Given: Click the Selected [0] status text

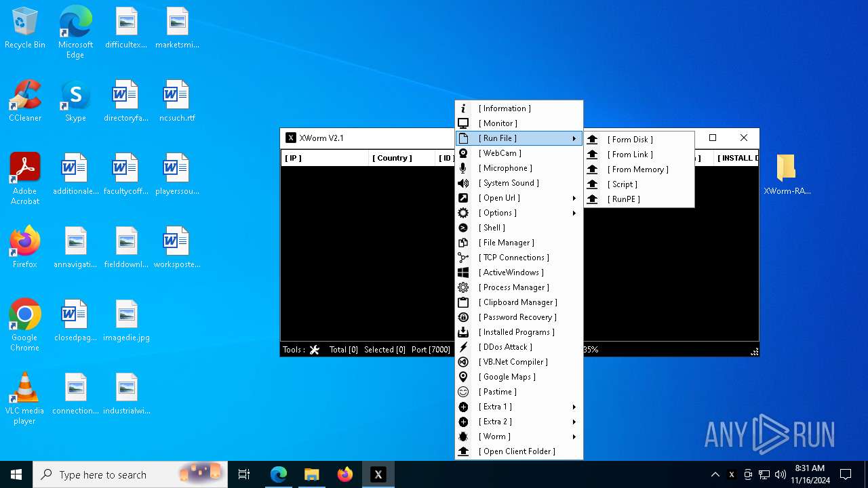Looking at the screenshot, I should point(384,350).
